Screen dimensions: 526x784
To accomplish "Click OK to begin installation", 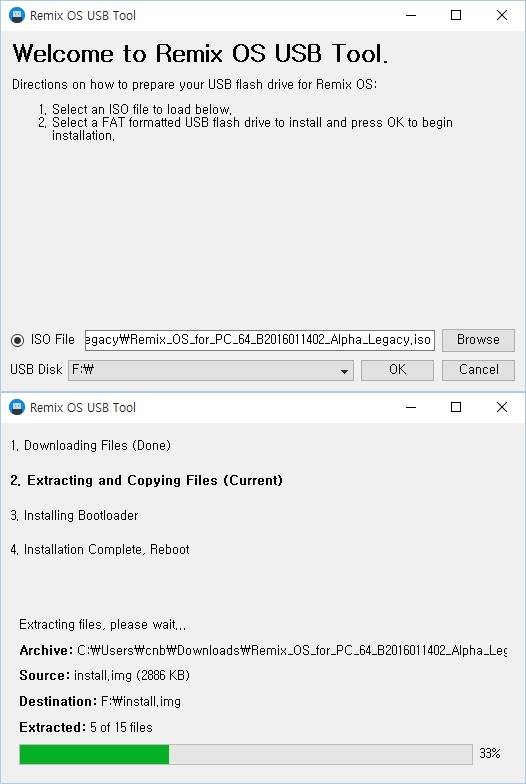I will point(398,370).
